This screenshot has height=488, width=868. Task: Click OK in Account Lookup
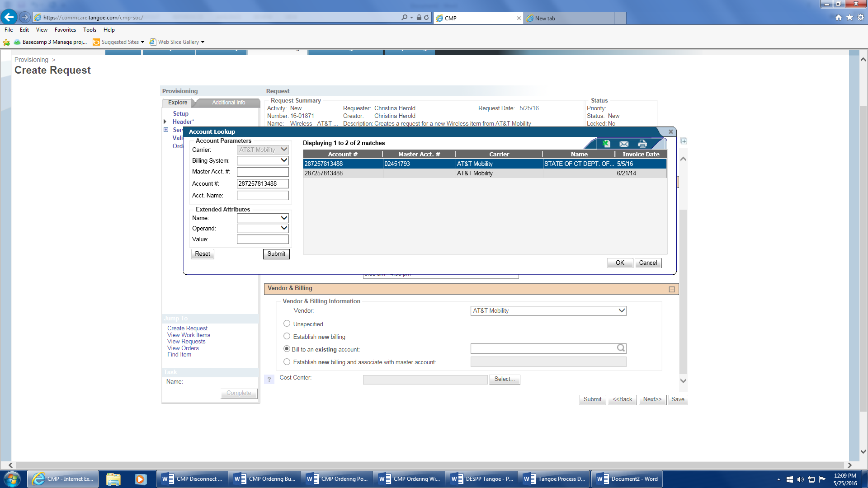[x=619, y=263]
